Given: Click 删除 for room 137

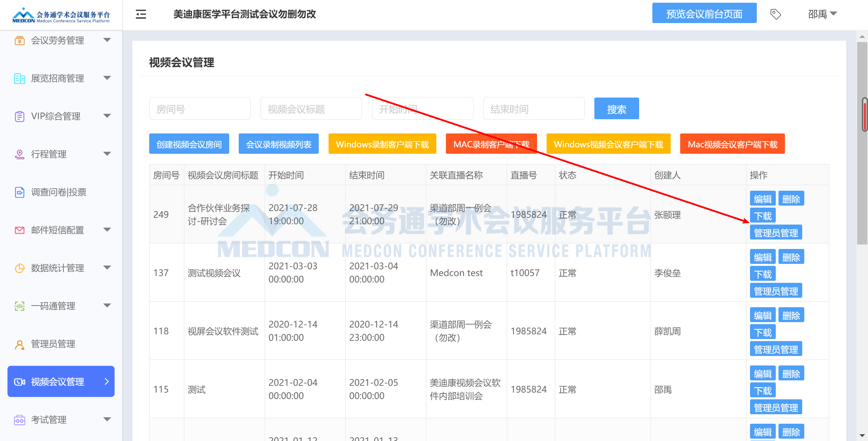Looking at the screenshot, I should 791,257.
